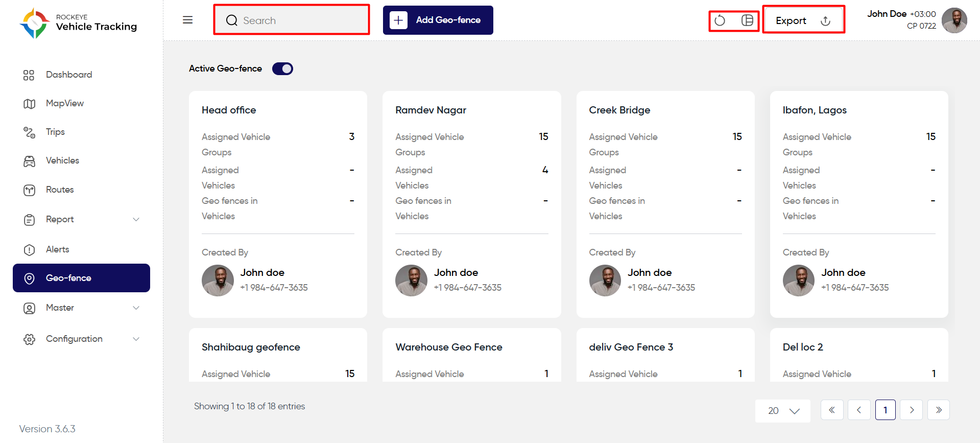Click the Routes icon in sidebar

coord(29,190)
